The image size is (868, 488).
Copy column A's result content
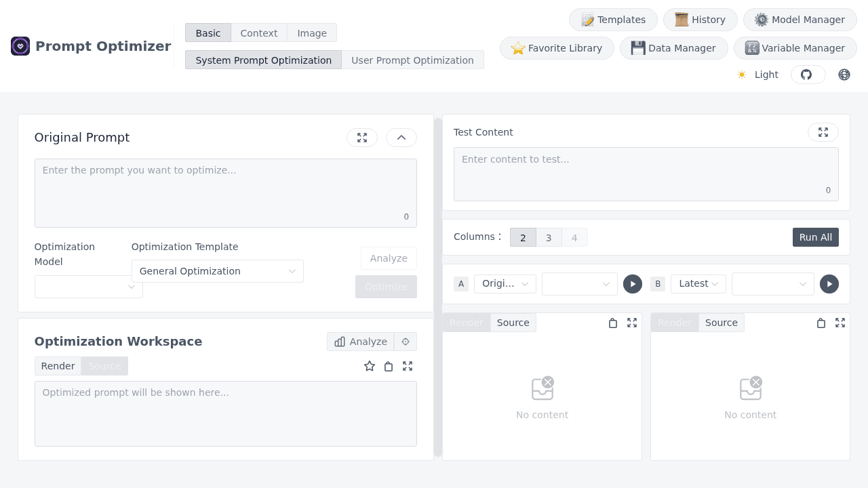(x=612, y=323)
